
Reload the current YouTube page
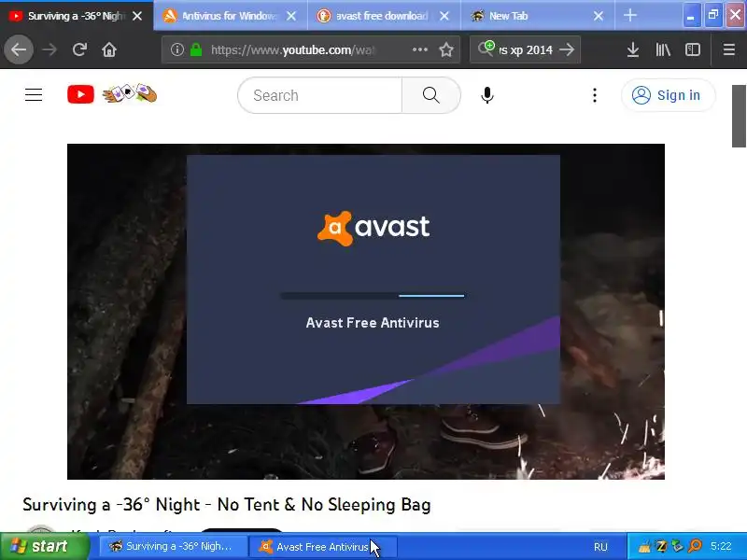(79, 49)
